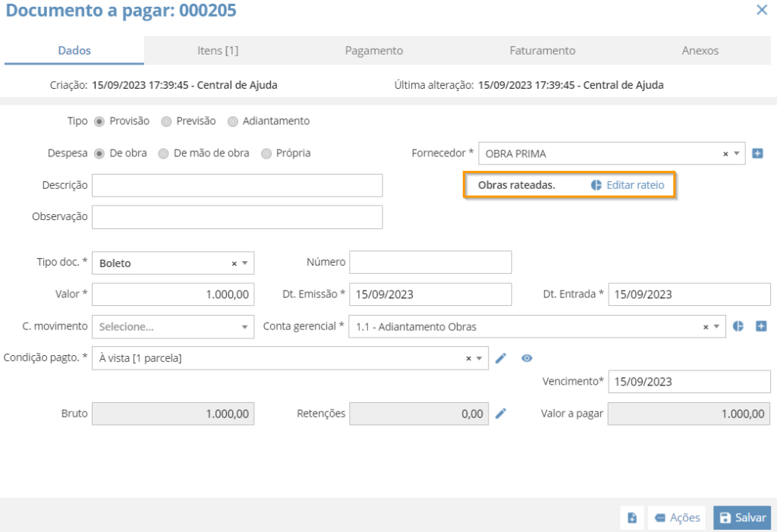Open Ações button menu
The image size is (777, 532).
(677, 518)
